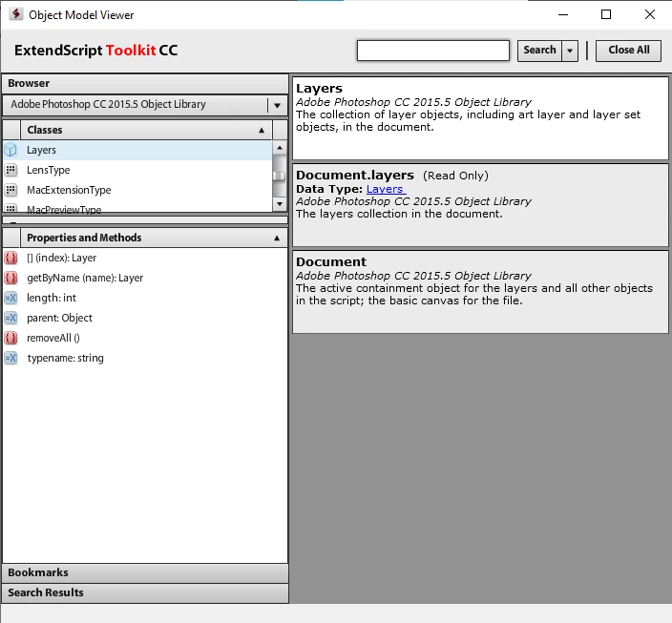Click the method icon beside getByName
Image resolution: width=672 pixels, height=623 pixels.
[x=10, y=278]
